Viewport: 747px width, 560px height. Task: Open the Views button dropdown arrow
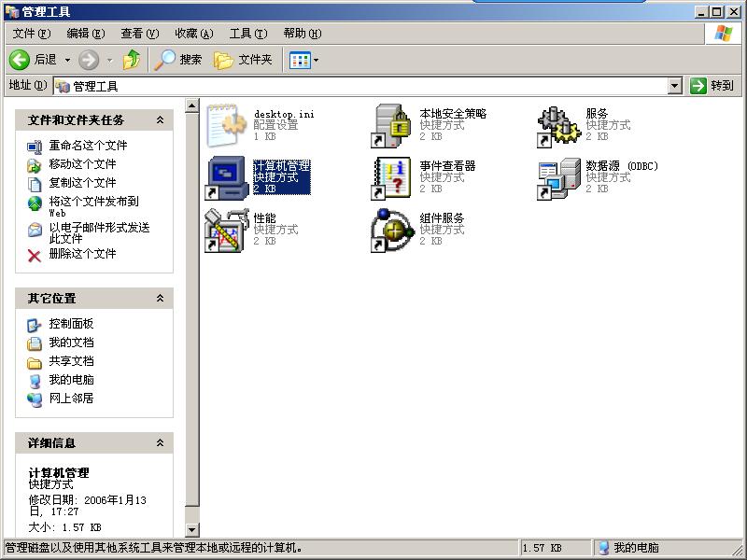(316, 60)
